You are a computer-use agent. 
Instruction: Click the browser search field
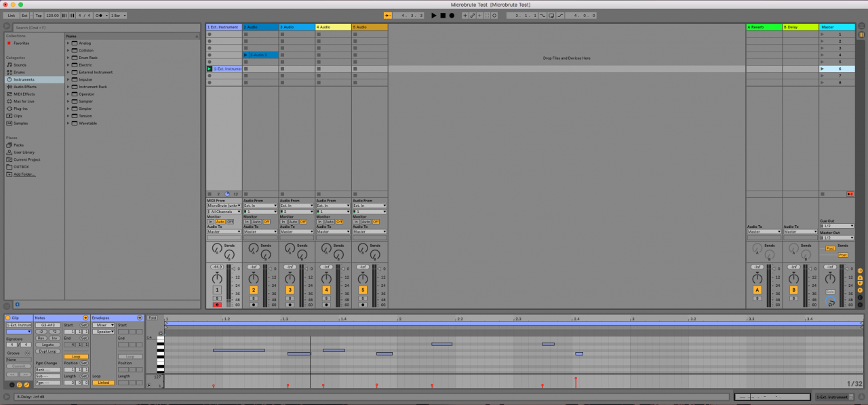point(106,28)
